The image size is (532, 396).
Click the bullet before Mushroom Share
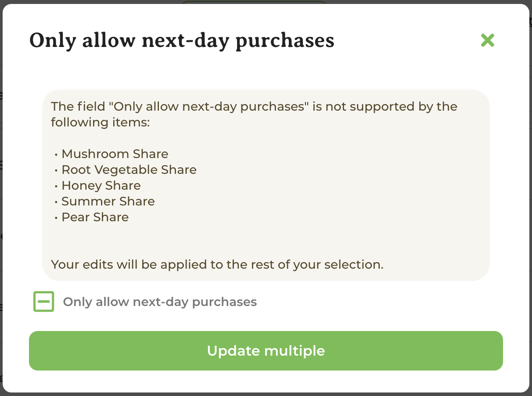tap(57, 155)
